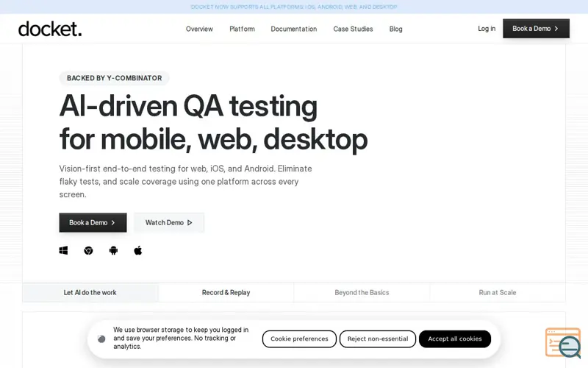Accept all cookies
The image size is (588, 368).
coord(455,339)
